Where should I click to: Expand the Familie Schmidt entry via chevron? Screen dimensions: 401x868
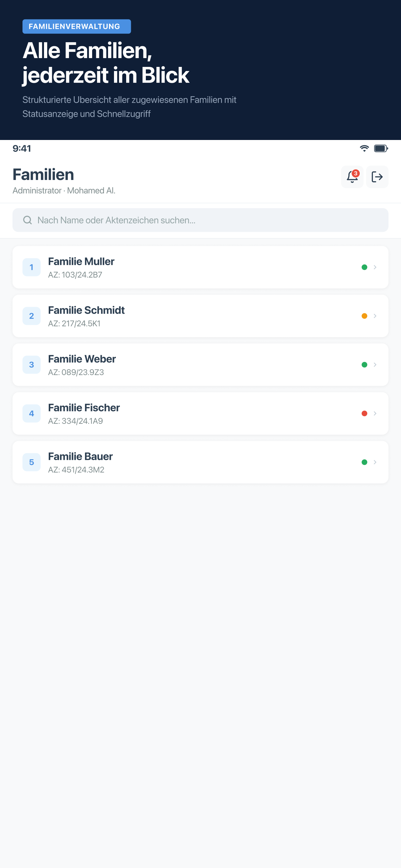pos(375,316)
